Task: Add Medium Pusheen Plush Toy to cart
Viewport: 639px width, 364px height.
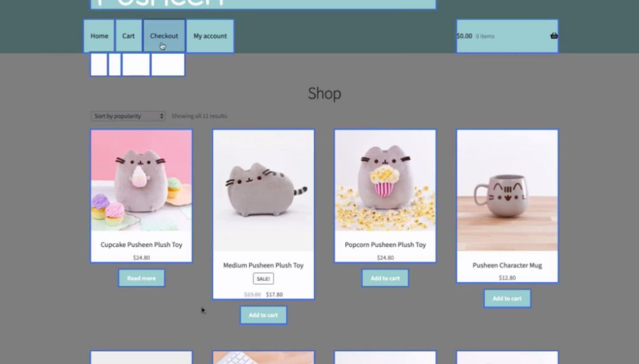Action: pos(263,315)
